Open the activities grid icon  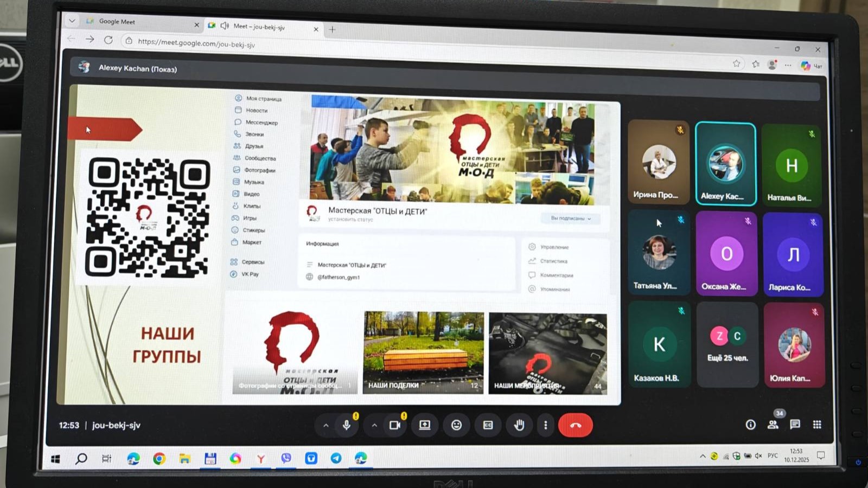point(817,425)
